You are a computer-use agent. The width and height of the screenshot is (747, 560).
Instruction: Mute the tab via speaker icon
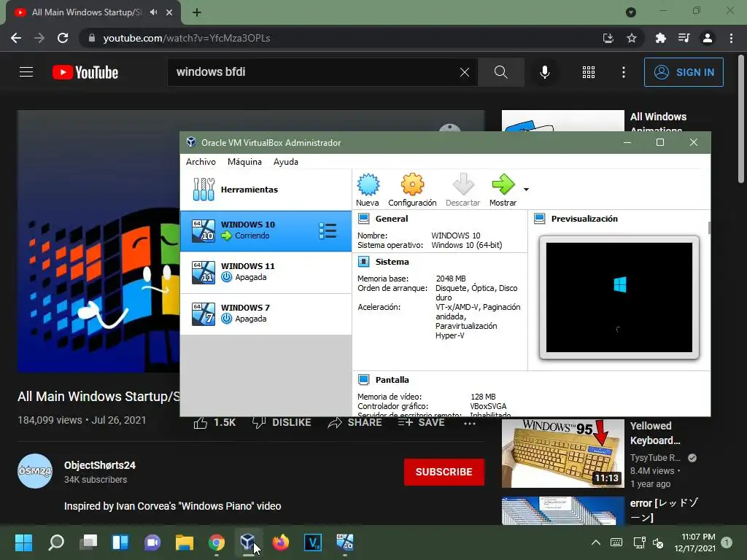tap(153, 12)
